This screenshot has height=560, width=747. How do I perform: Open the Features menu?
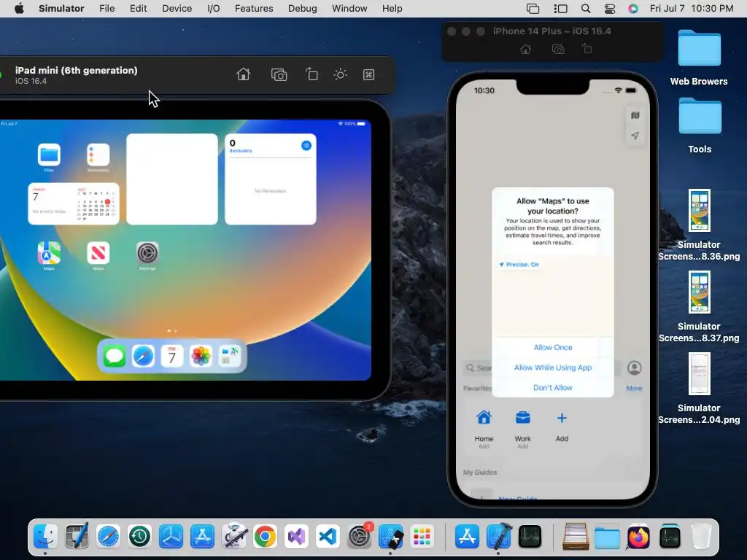pos(254,9)
